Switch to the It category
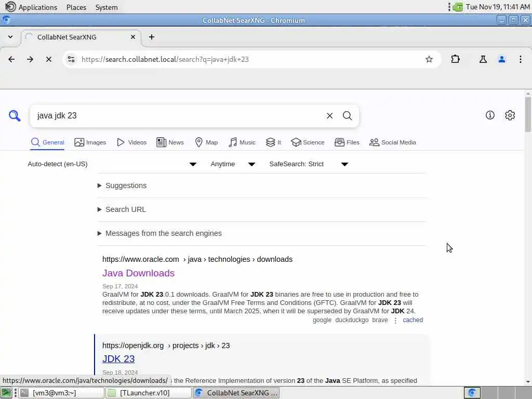 click(273, 142)
